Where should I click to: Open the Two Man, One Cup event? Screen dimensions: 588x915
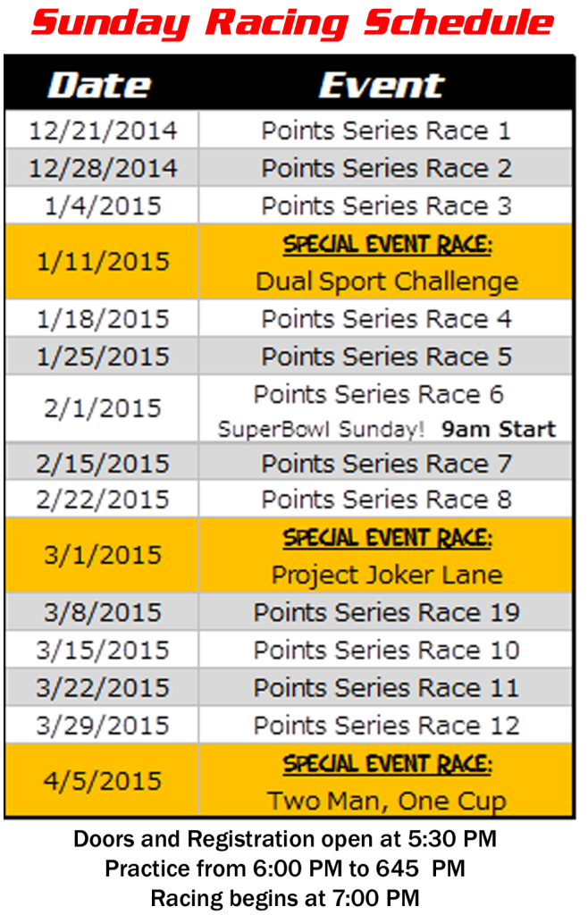click(387, 802)
